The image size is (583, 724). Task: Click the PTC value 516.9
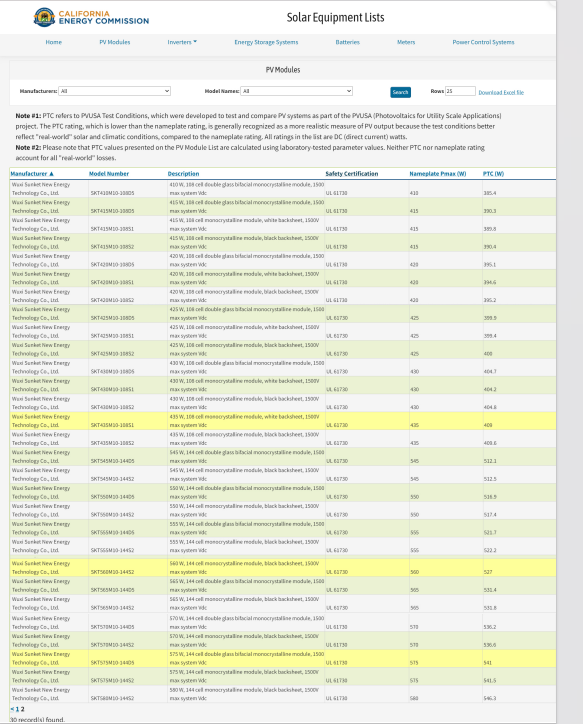point(490,497)
